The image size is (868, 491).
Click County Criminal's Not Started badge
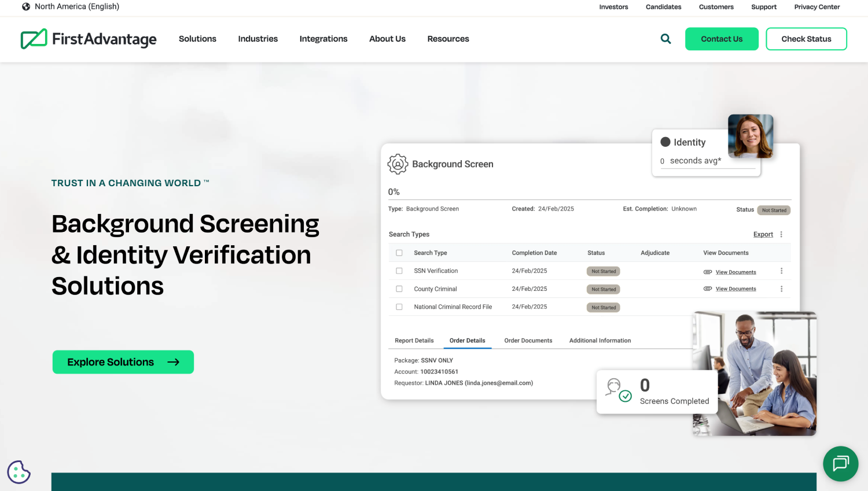[604, 289]
